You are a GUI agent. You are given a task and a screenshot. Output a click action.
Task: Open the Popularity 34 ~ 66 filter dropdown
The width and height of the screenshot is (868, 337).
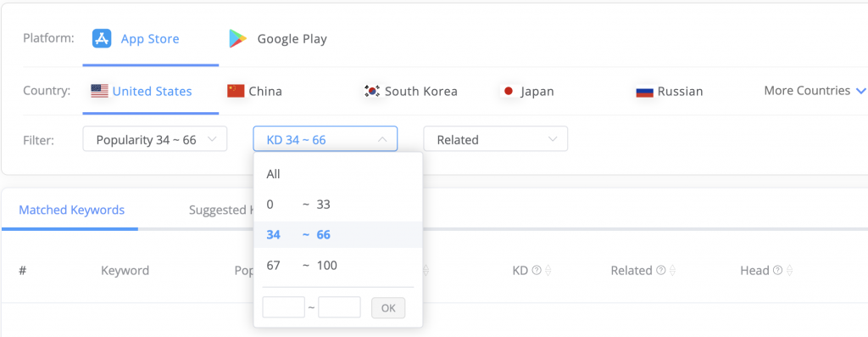click(x=155, y=139)
